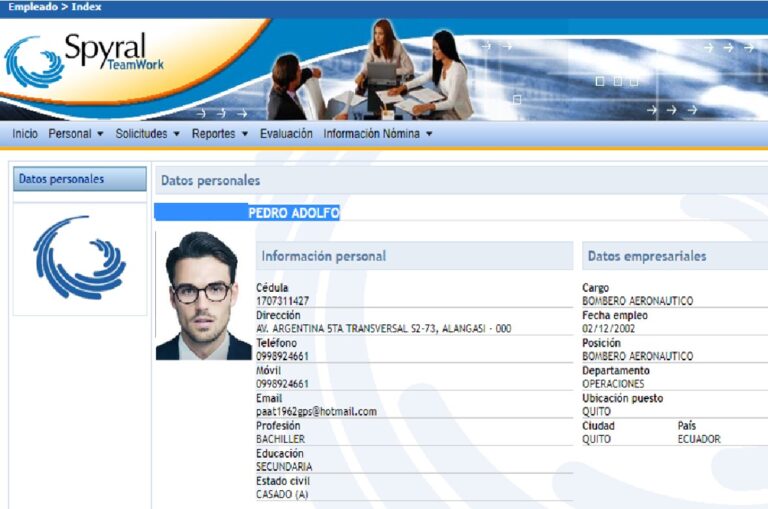The image size is (768, 509).
Task: Click the Cédula number 1707311427
Action: (282, 301)
